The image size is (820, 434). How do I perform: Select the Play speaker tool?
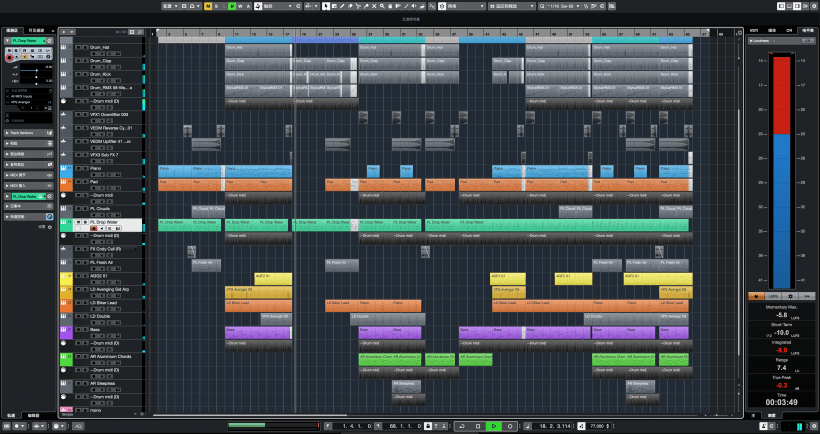(414, 6)
